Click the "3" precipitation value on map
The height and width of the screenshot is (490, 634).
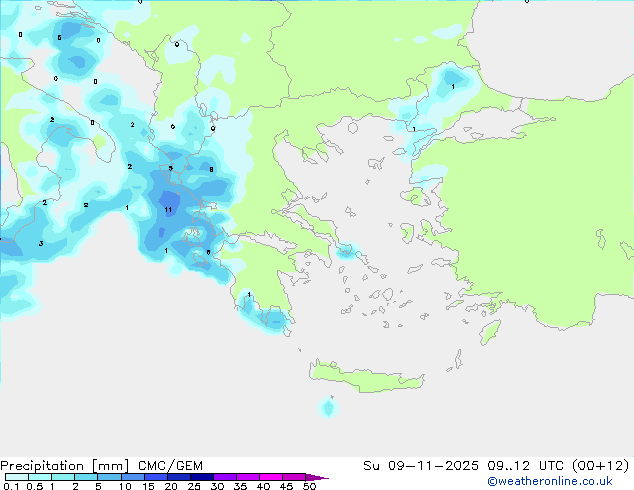[41, 243]
